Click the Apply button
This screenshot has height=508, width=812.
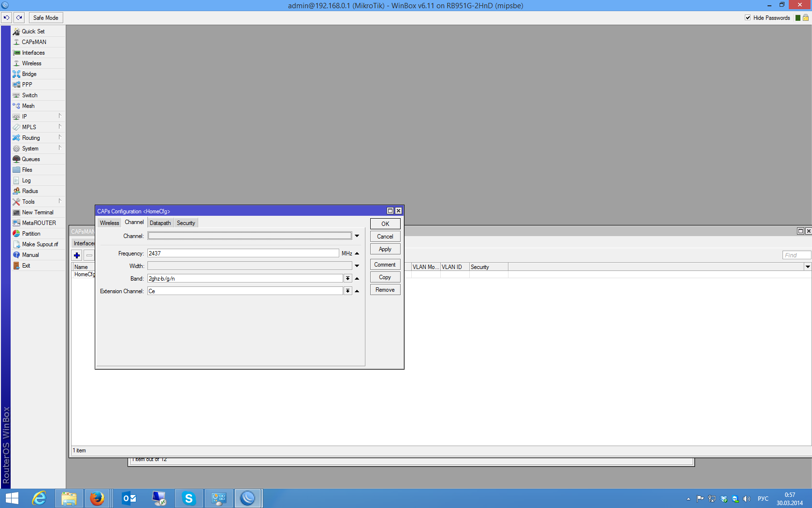coord(385,249)
